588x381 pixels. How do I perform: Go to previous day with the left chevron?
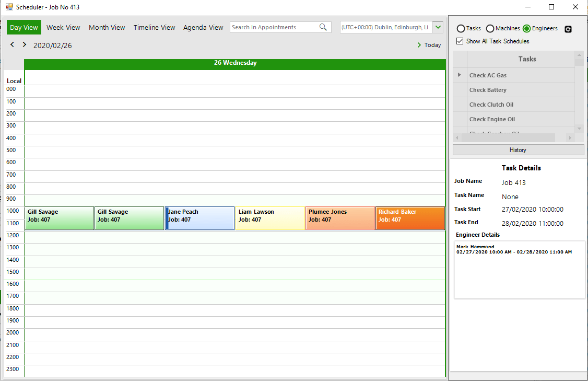(11, 45)
